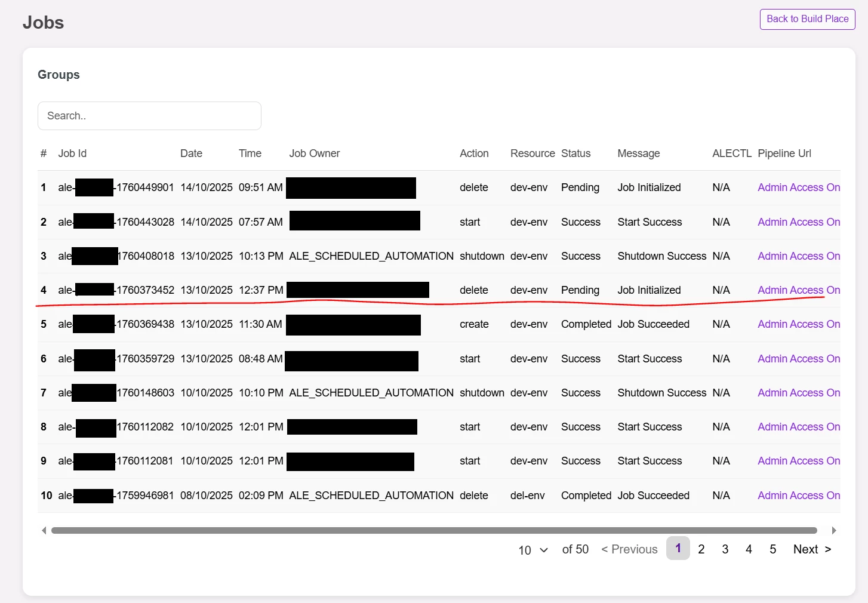Click ALE_SCHEDULED_AUTOMATION owner at 02:09 PM row
Viewport: 868px width, 603px height.
point(371,496)
